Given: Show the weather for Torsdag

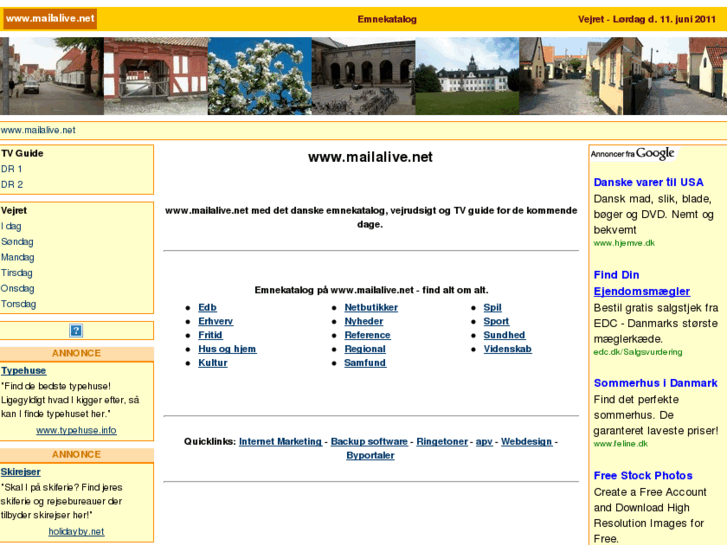Looking at the screenshot, I should [x=19, y=304].
